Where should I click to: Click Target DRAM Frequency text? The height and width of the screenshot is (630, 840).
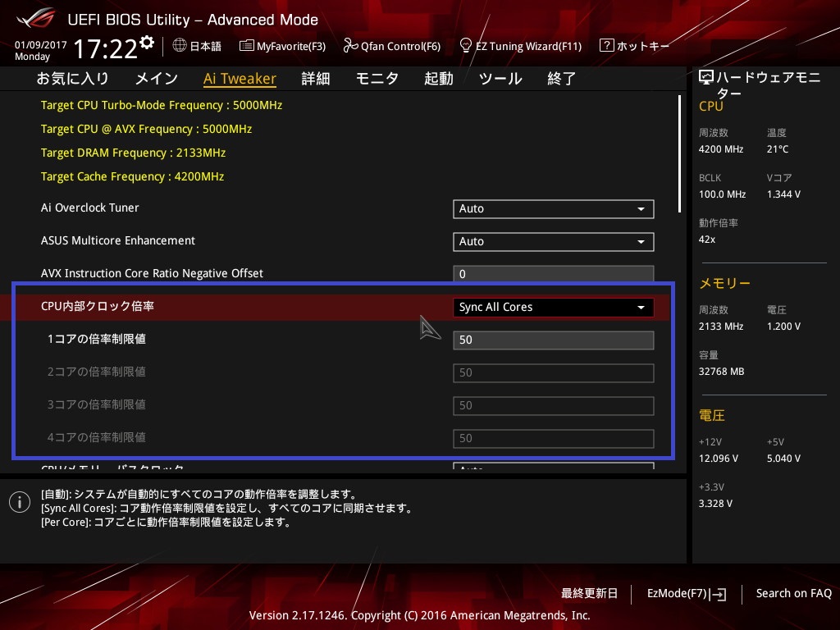[x=134, y=153]
